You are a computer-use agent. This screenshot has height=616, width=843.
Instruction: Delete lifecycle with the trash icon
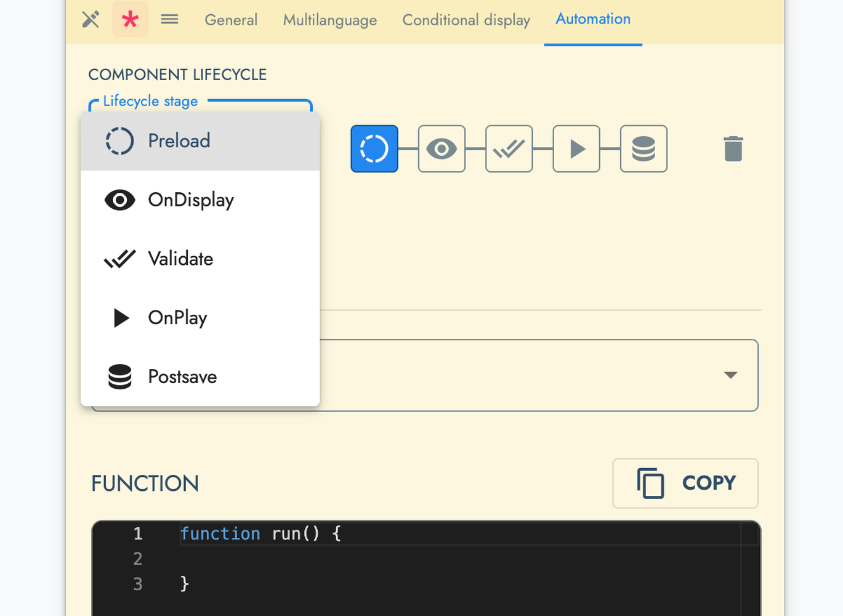733,149
